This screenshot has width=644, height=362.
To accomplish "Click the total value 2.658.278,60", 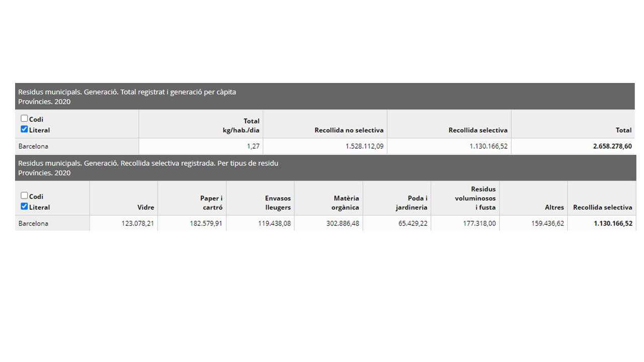I will point(613,146).
